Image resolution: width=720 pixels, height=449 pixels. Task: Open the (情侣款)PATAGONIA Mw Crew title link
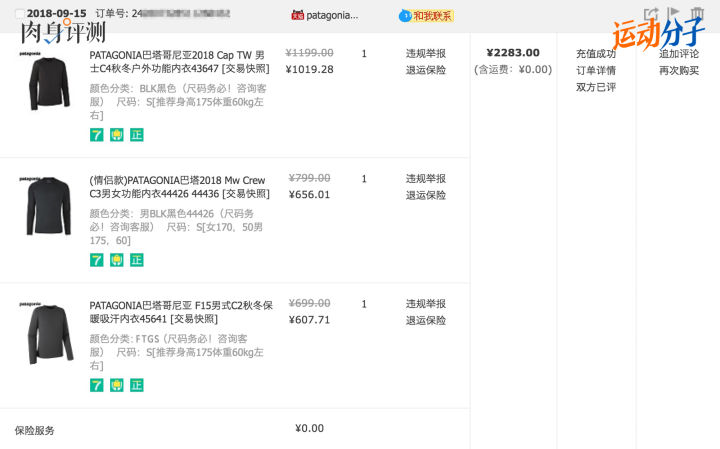coord(180,187)
